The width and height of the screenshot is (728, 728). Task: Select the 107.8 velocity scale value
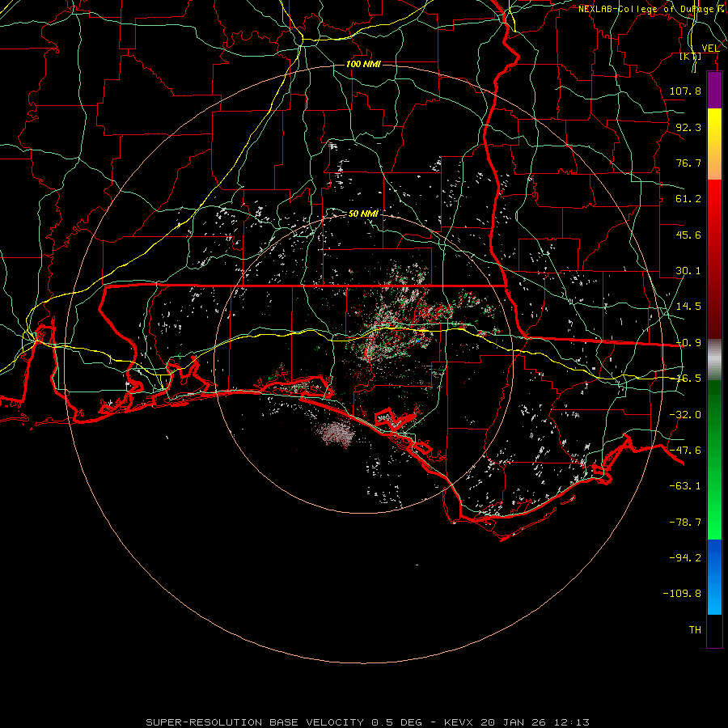685,91
